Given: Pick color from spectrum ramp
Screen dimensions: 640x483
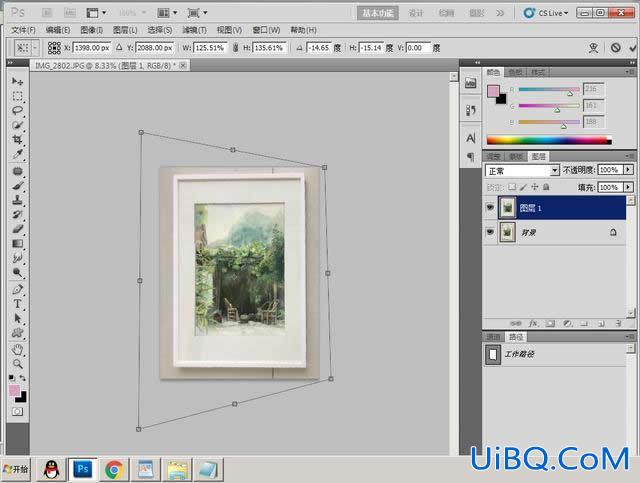Looking at the screenshot, I should pyautogui.click(x=549, y=140).
